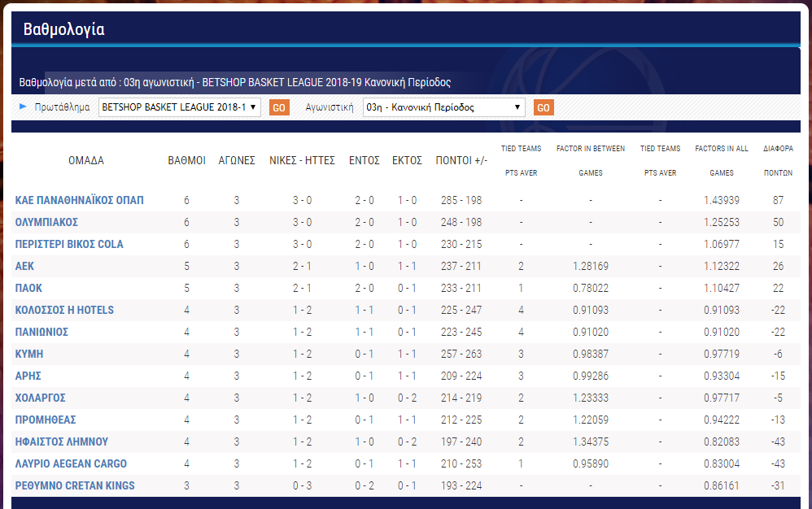Click the FACTOR IN BETWEEN GAMES header
This screenshot has height=509, width=812.
[591, 160]
